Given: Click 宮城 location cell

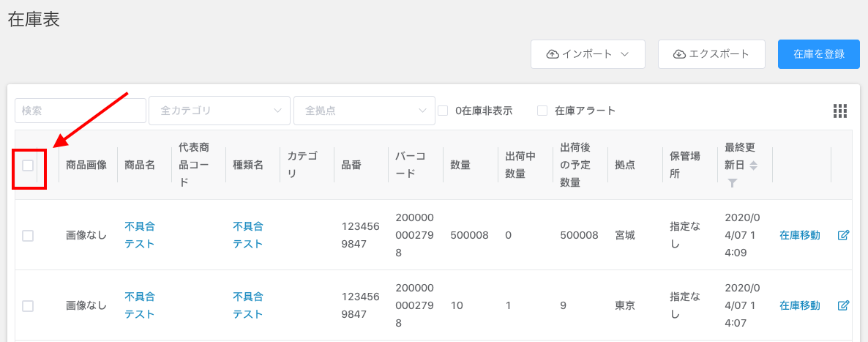Looking at the screenshot, I should [625, 235].
